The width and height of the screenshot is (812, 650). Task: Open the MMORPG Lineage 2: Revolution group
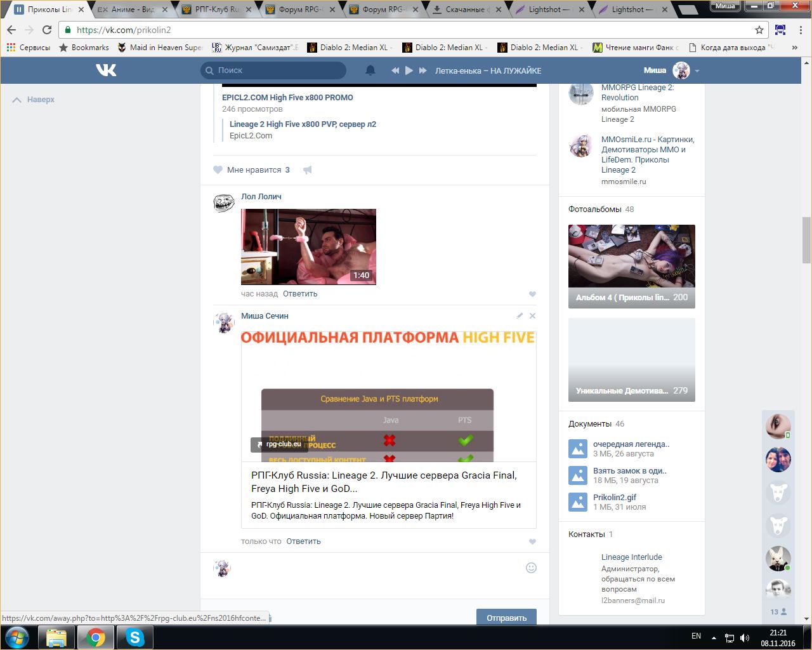point(638,93)
